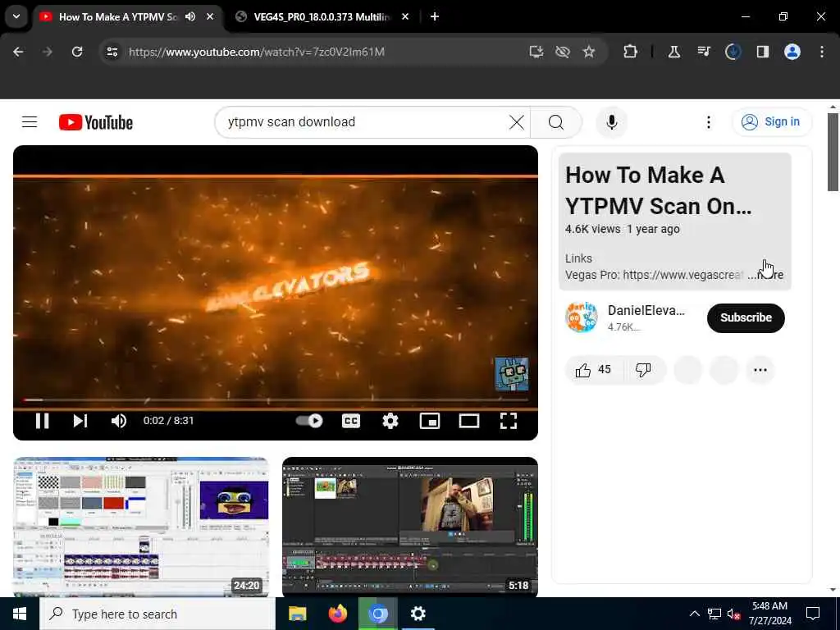The height and width of the screenshot is (630, 840).
Task: Open File Explorer from taskbar
Action: click(297, 614)
